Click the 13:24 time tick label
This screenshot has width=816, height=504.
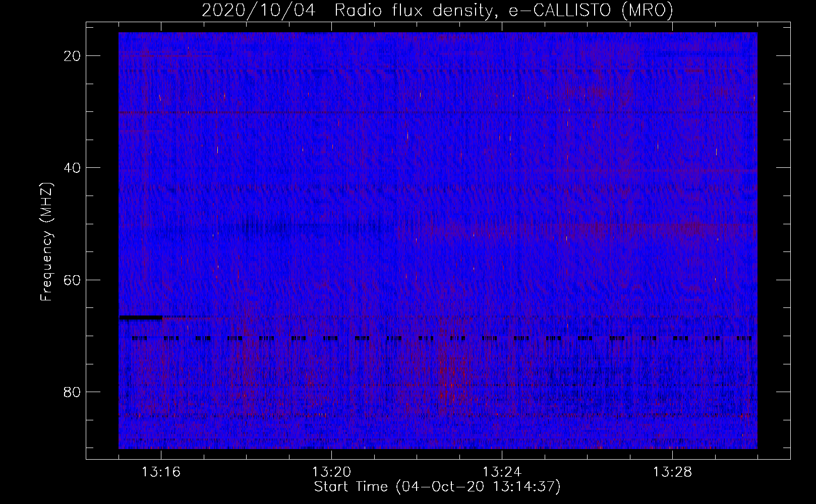pyautogui.click(x=502, y=472)
